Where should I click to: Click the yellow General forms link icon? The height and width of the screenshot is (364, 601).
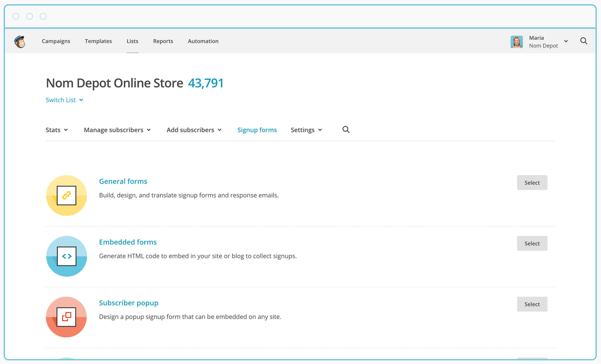point(67,195)
